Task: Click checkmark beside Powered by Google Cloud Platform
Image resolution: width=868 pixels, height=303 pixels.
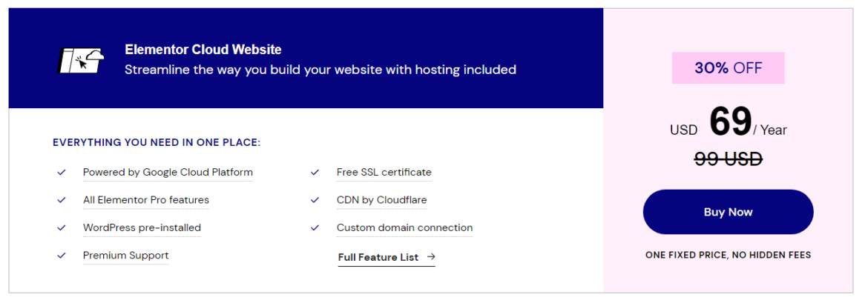Action: point(62,173)
